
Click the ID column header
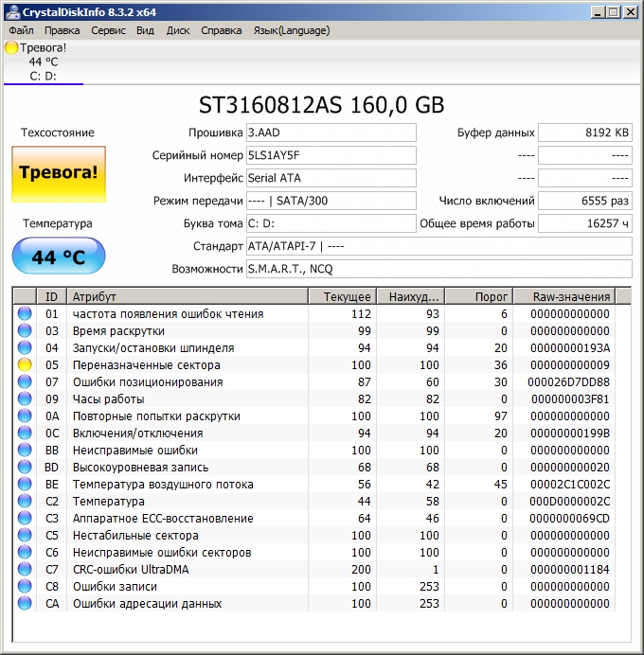[52, 296]
